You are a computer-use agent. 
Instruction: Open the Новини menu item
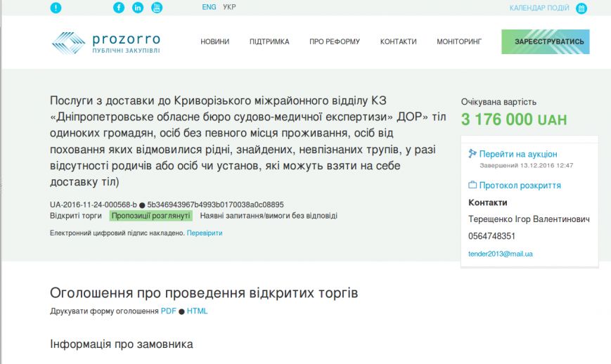coord(214,41)
